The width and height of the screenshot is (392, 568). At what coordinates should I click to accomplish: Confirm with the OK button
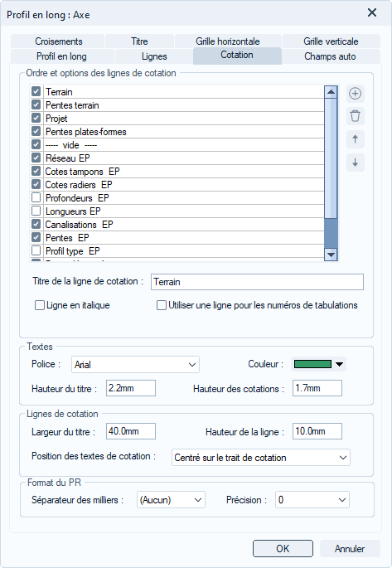pos(283,548)
